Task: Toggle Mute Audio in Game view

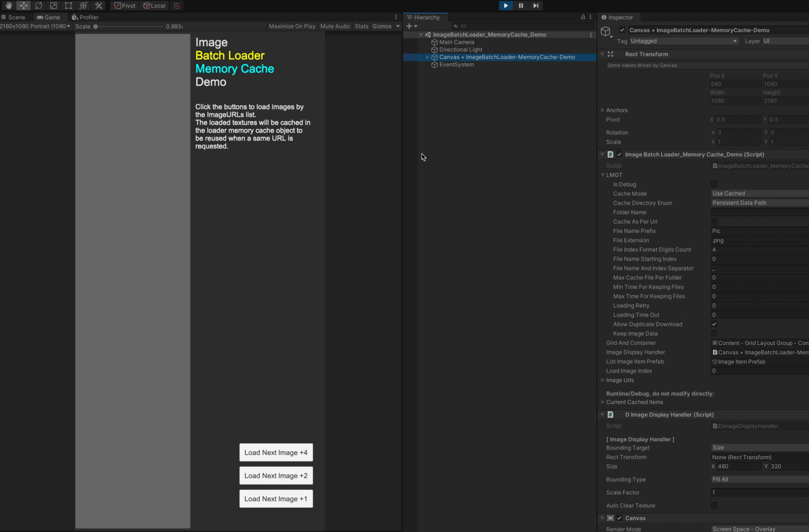Action: [335, 26]
